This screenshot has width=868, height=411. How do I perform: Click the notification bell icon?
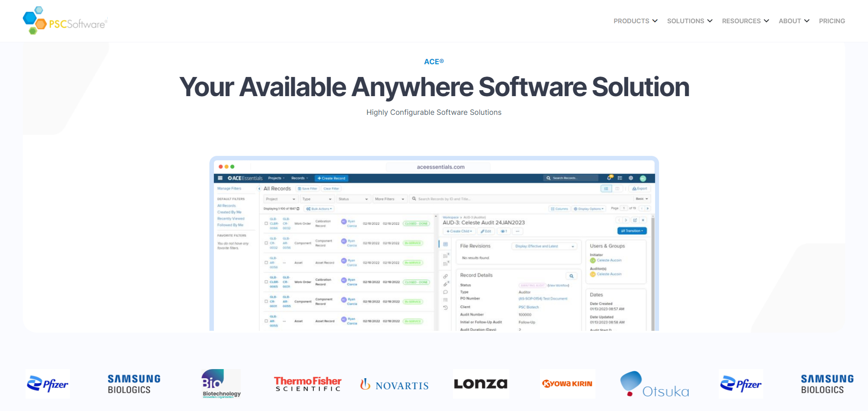[609, 178]
